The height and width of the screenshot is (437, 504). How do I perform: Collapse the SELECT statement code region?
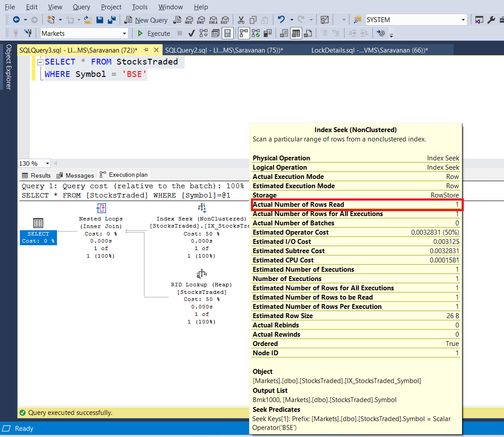tap(40, 62)
